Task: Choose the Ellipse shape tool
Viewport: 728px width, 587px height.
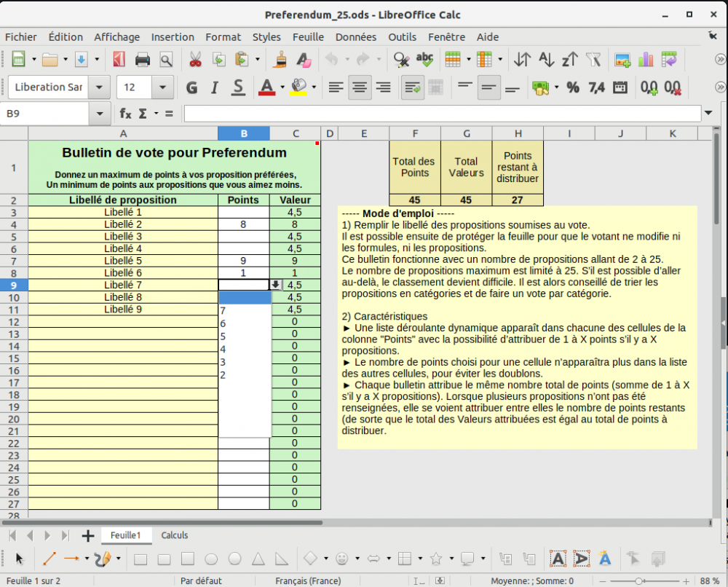Action: 211,559
